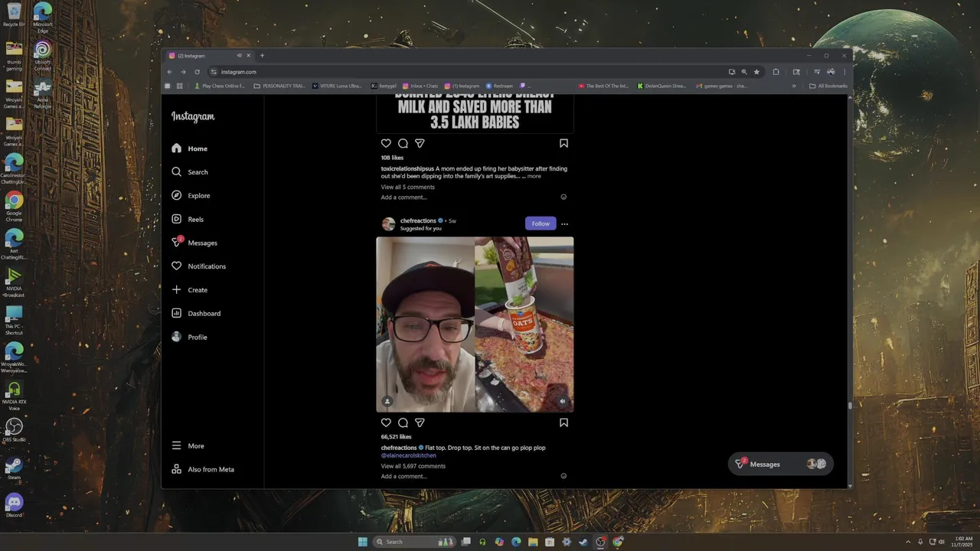Open the Windows Start menu
This screenshot has width=980, height=551.
tap(362, 542)
